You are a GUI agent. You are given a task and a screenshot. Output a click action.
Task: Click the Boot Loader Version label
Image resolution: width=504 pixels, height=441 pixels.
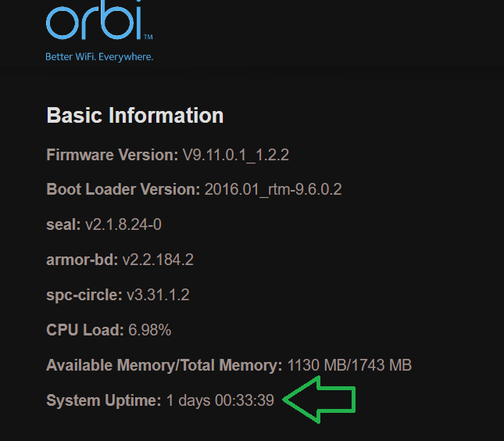pyautogui.click(x=123, y=190)
